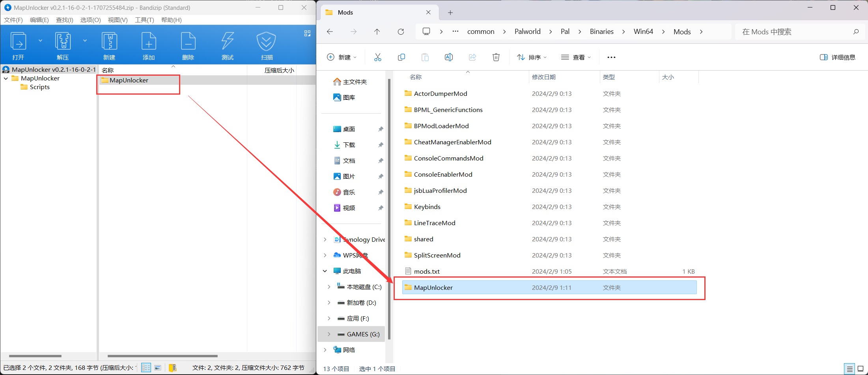Screen dimensions: 868x375
Task: Open the Edit (编辑) menu in Bandizip
Action: tap(39, 20)
